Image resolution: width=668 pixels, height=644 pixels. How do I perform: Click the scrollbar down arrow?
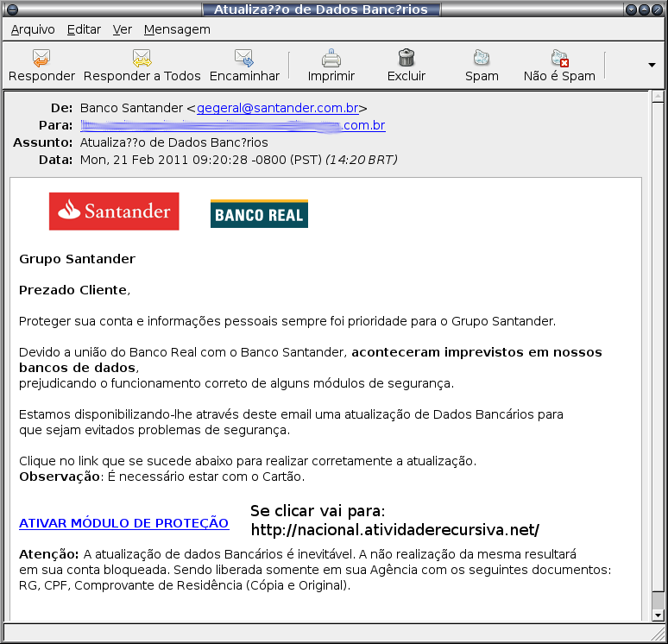[658, 615]
